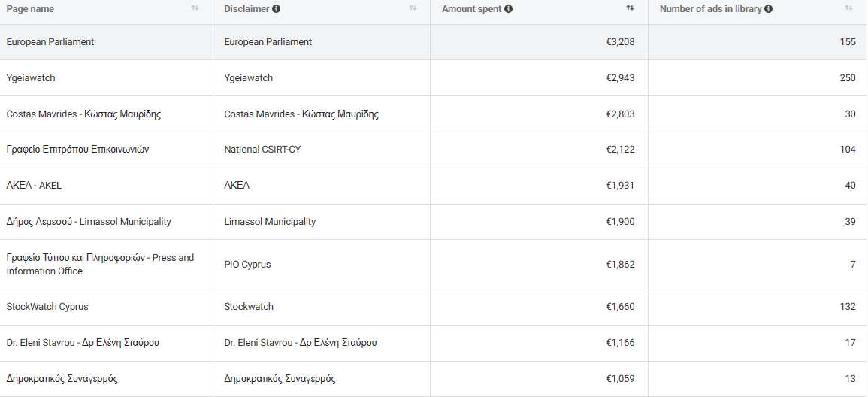Open Limassol Municipality page row
Viewport: 868px width, 397px height.
(434, 222)
